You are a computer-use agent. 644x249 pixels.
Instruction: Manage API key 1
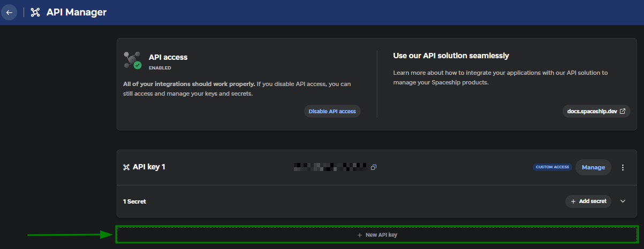click(x=593, y=167)
